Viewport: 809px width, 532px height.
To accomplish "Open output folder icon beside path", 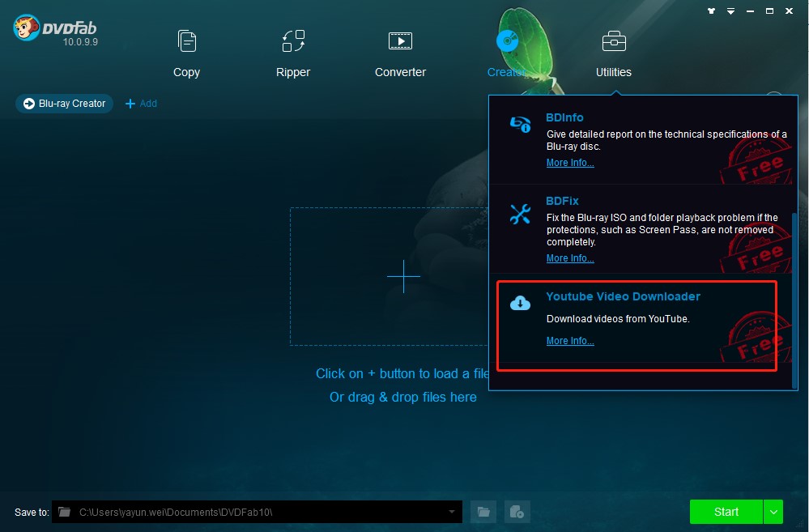I will (483, 512).
